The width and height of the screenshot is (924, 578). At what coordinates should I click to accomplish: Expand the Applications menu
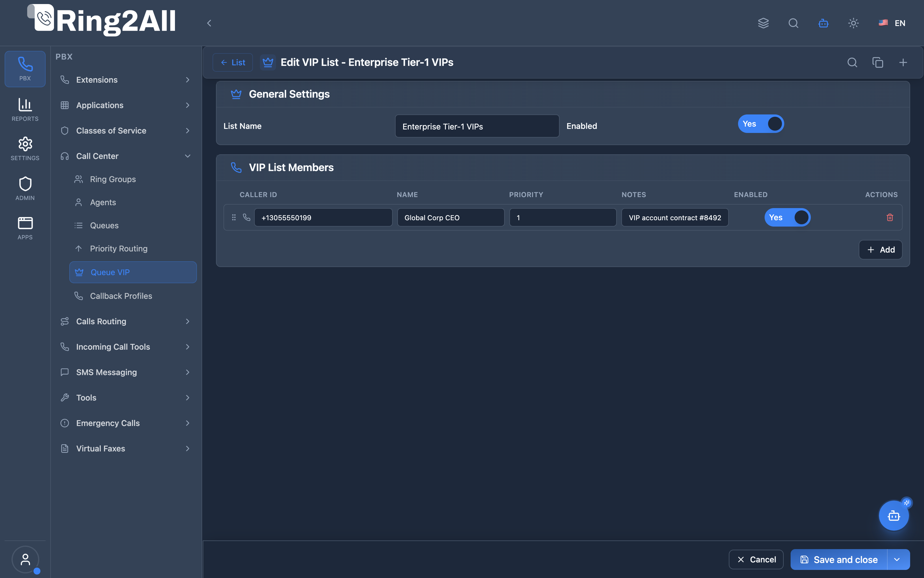(x=126, y=105)
